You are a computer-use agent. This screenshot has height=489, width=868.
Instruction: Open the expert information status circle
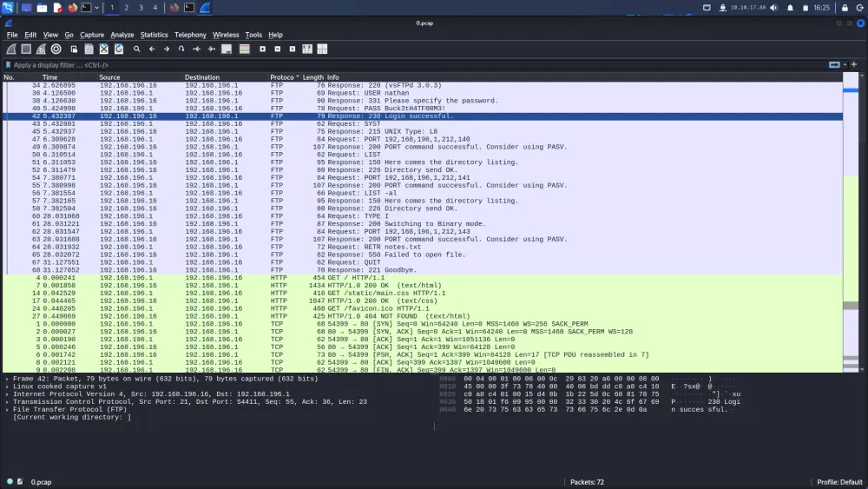[10, 482]
